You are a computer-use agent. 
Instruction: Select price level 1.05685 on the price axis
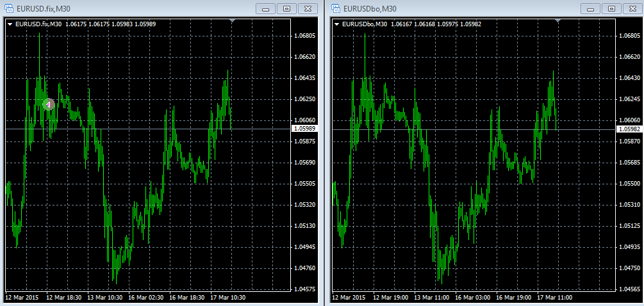pyautogui.click(x=630, y=163)
